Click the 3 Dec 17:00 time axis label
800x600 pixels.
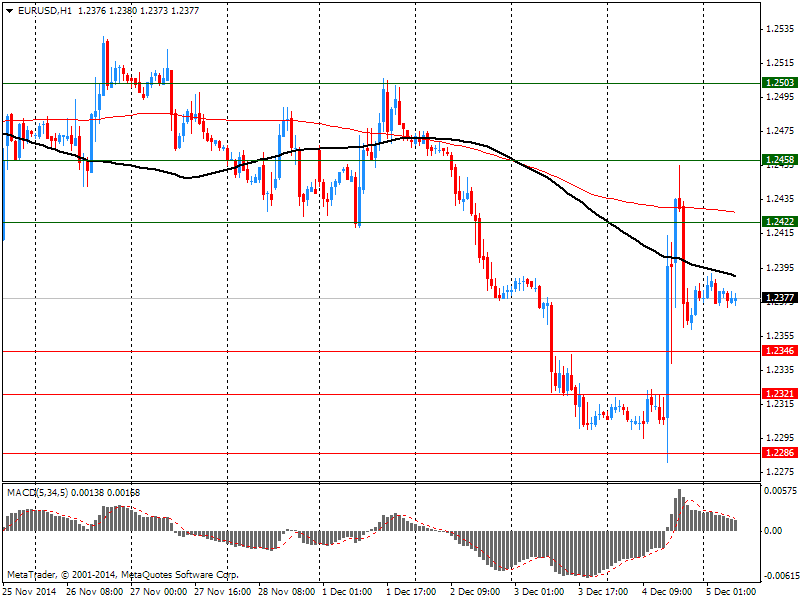coord(603,592)
